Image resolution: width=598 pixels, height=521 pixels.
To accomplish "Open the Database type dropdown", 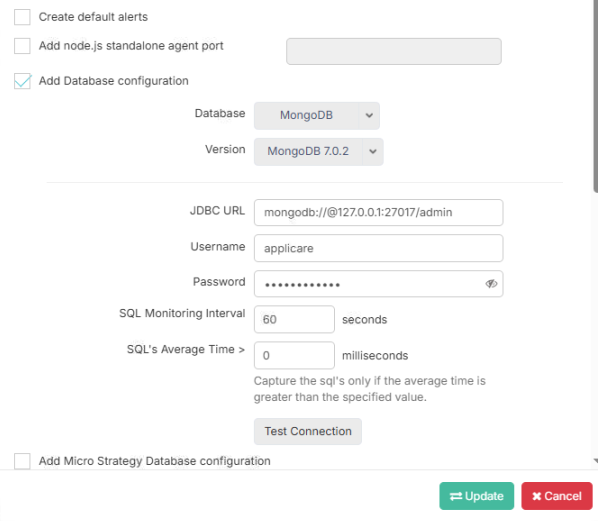I will (x=317, y=115).
